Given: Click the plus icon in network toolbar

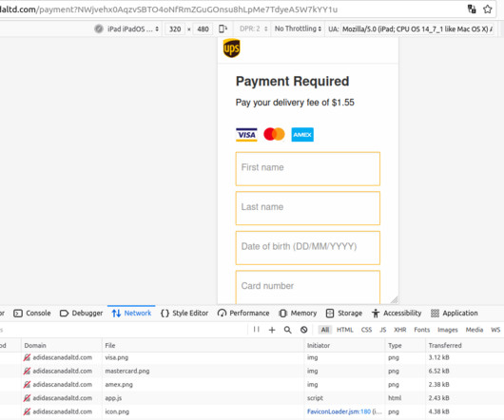Looking at the screenshot, I should pos(272,330).
